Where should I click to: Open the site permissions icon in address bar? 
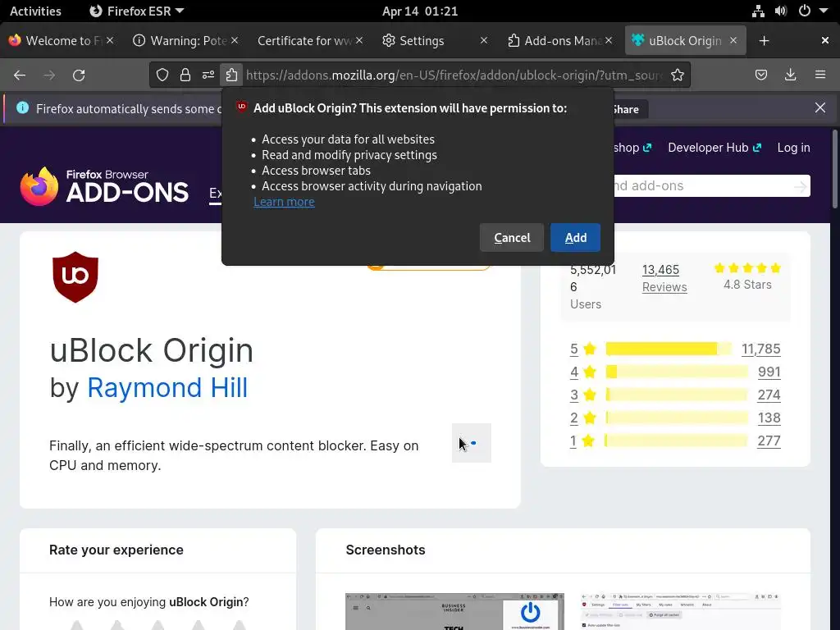[x=208, y=75]
